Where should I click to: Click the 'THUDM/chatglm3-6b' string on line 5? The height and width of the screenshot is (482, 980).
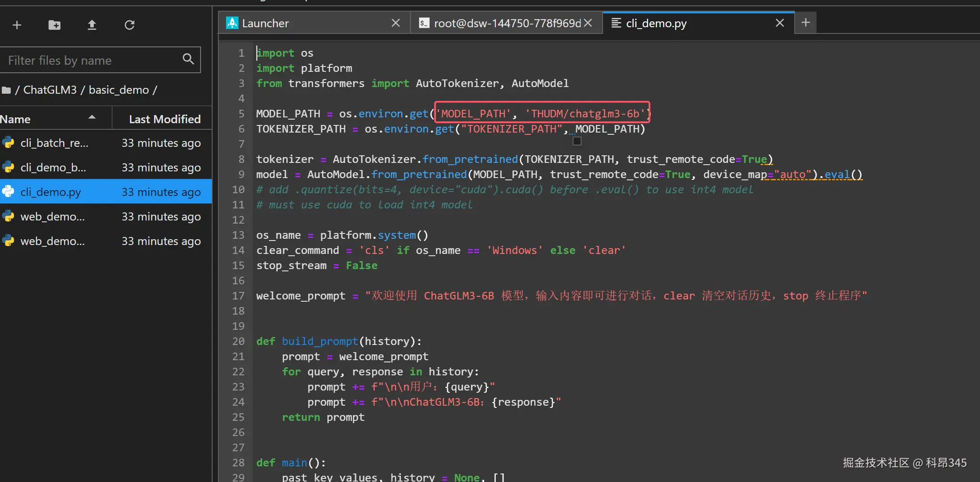(x=586, y=114)
